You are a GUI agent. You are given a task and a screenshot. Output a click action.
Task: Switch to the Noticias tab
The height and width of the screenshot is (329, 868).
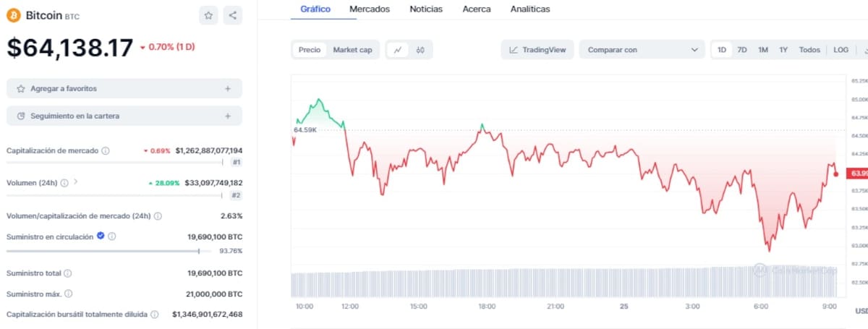tap(426, 9)
